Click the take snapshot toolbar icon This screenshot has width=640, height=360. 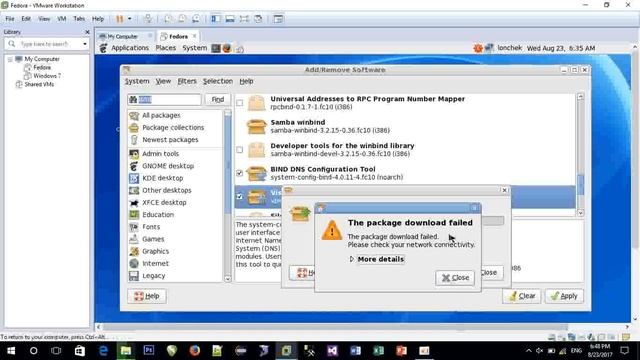click(168, 19)
